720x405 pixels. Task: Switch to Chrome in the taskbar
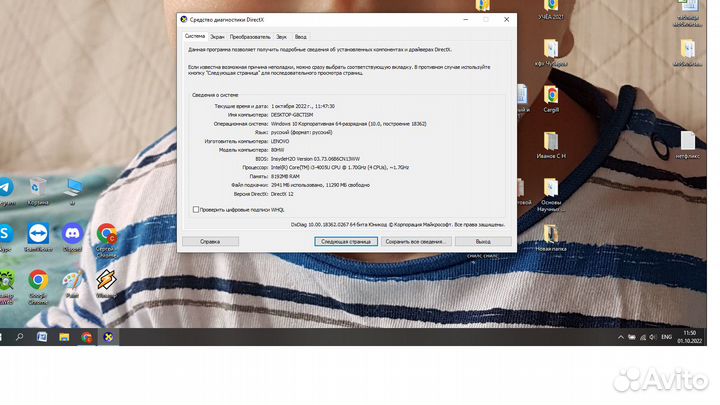[86, 337]
